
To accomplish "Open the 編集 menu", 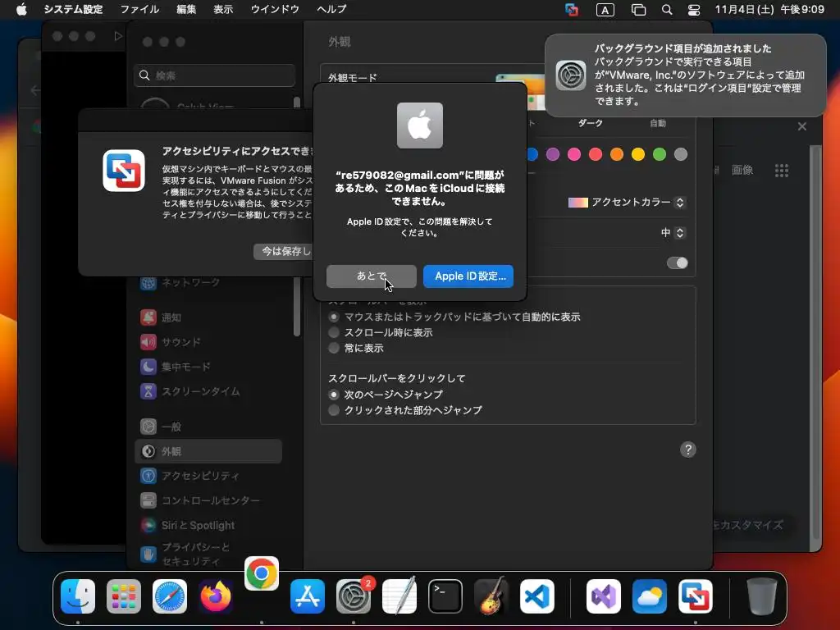I will pyautogui.click(x=186, y=9).
